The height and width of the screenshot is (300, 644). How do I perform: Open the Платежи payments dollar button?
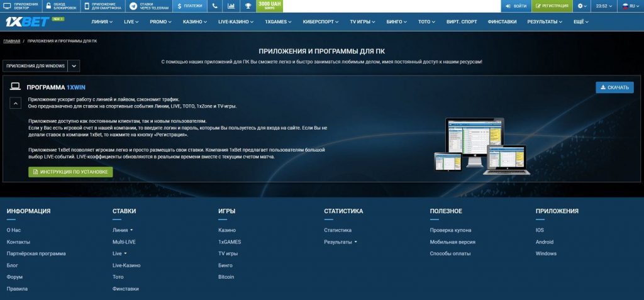pos(190,6)
